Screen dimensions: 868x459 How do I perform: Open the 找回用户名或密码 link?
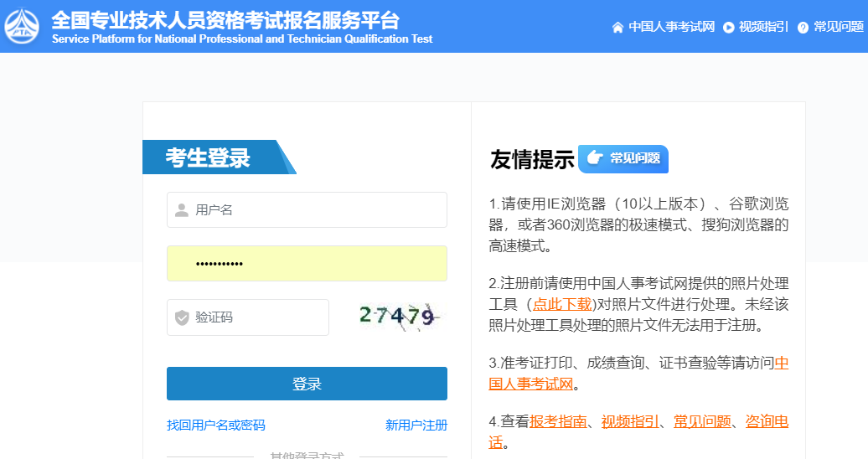pyautogui.click(x=216, y=425)
